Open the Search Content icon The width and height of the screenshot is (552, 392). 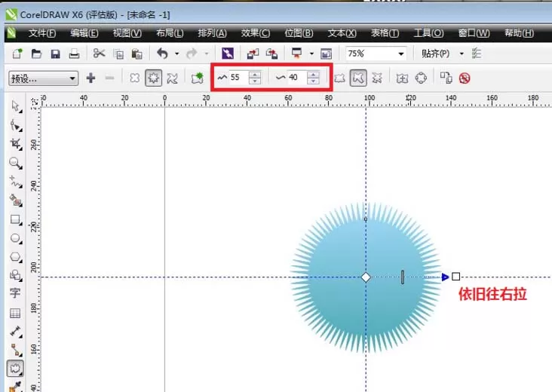228,54
